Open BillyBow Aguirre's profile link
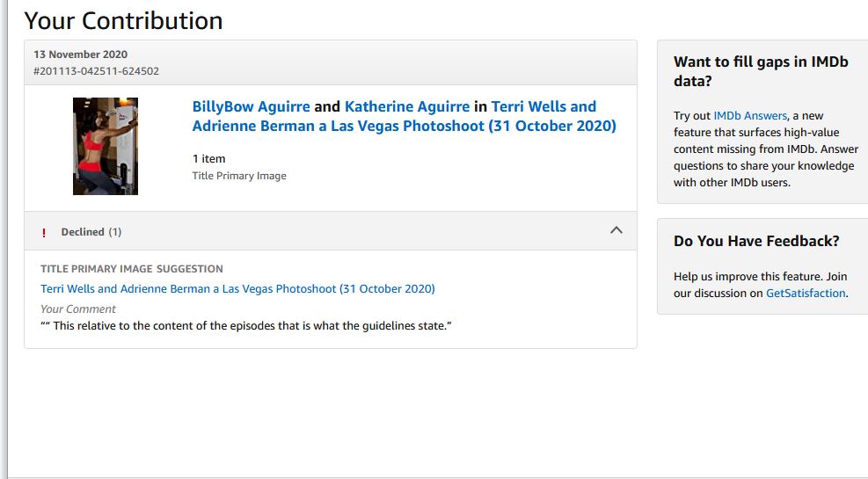Image resolution: width=868 pixels, height=479 pixels. 251,107
